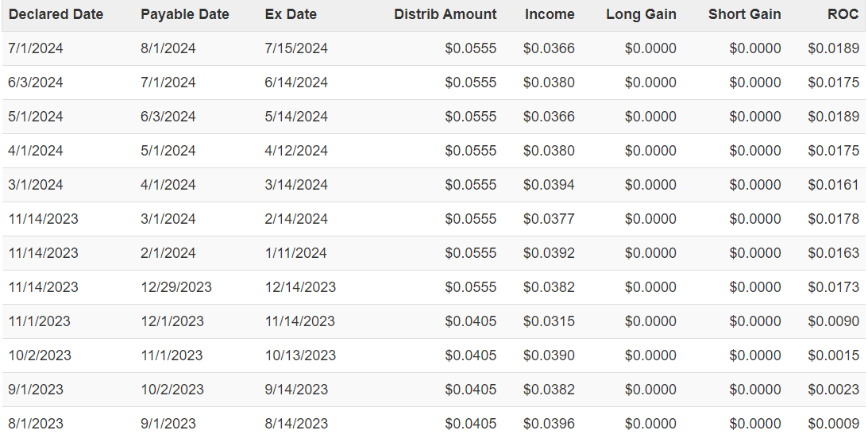Click the Declared Date column header
This screenshot has width=868, height=438.
[56, 14]
